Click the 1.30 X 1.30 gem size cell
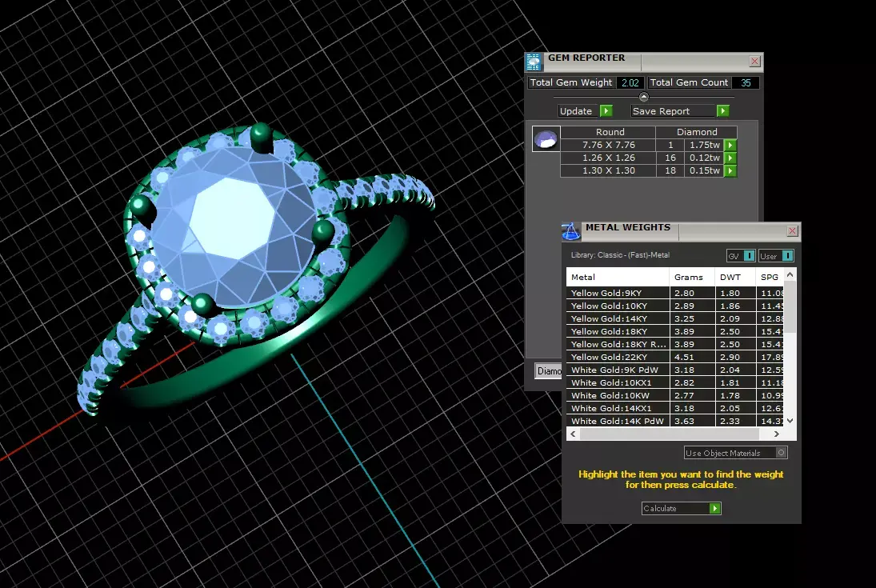Screen dimensions: 876x588 [x=608, y=171]
